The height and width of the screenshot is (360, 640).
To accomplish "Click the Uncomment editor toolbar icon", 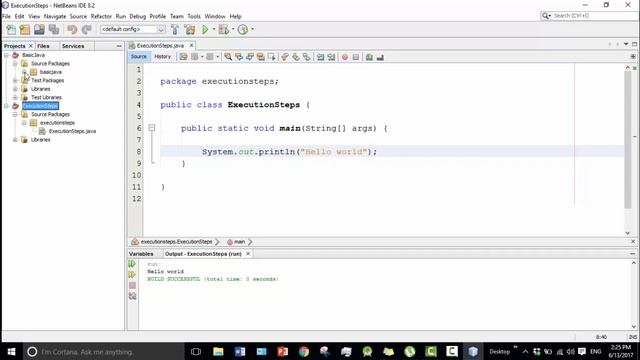I will coord(380,57).
